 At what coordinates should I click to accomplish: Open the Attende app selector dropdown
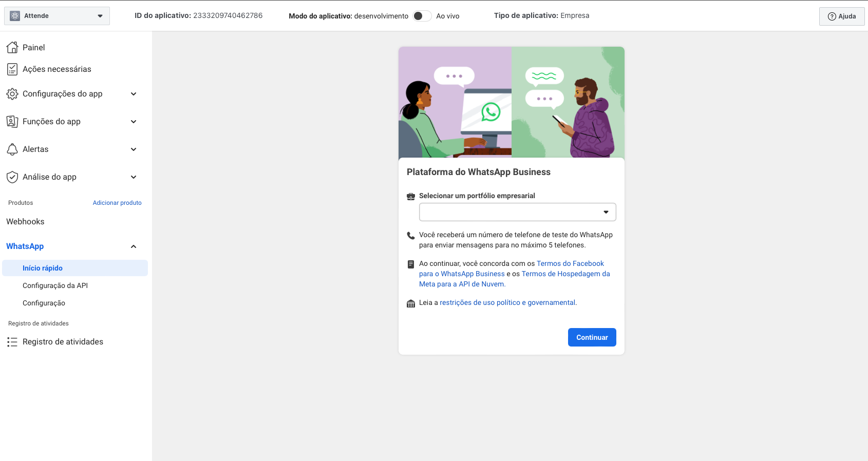[57, 16]
